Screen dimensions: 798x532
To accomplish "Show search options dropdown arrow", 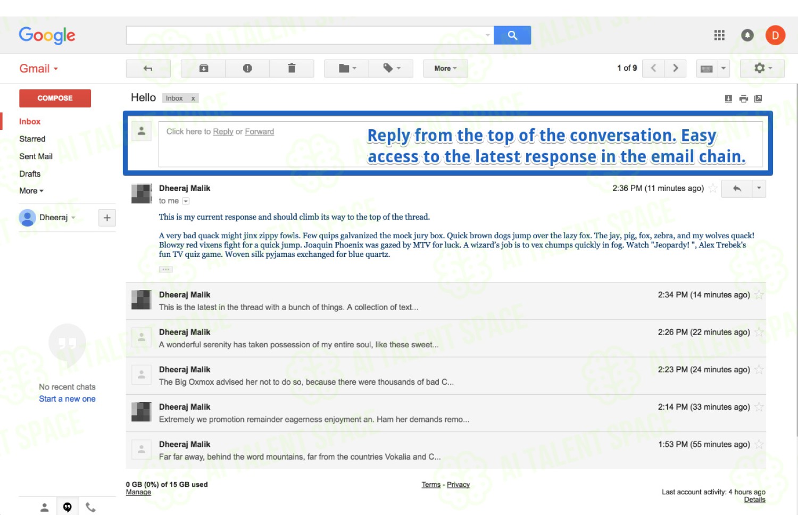I will pyautogui.click(x=488, y=35).
